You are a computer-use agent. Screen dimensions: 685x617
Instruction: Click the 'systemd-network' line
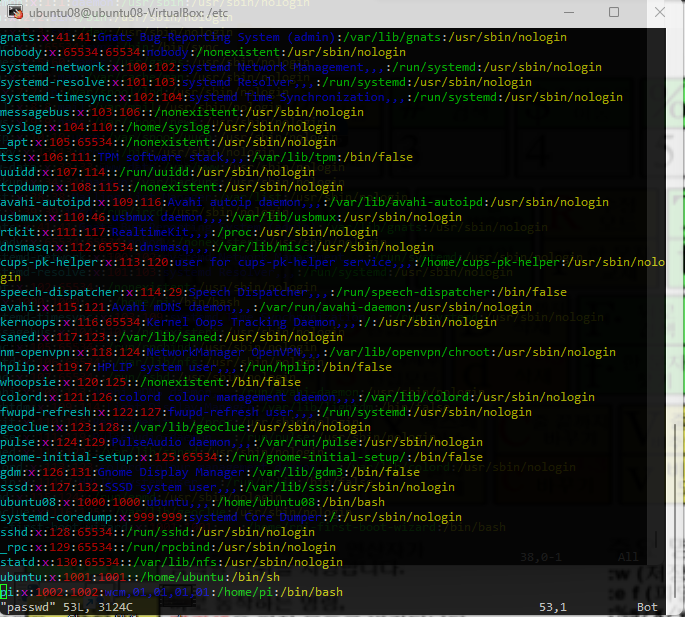[x=301, y=67]
